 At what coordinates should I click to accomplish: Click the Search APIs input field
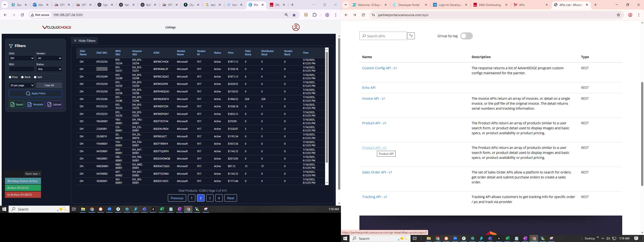[383, 36]
